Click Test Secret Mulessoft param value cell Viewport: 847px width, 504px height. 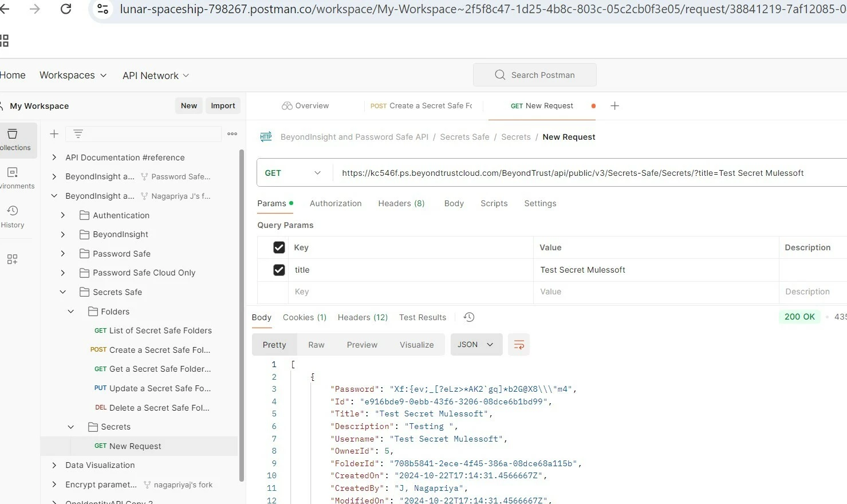point(656,270)
